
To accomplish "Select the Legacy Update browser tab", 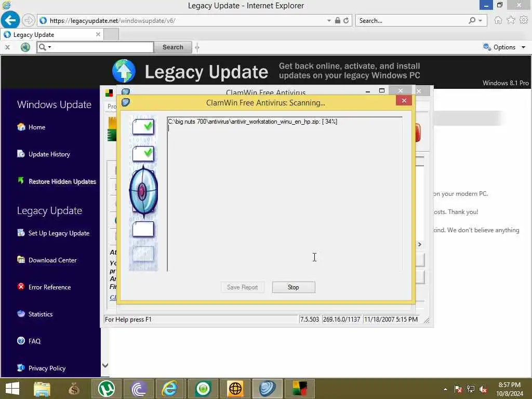I will pyautogui.click(x=52, y=35).
